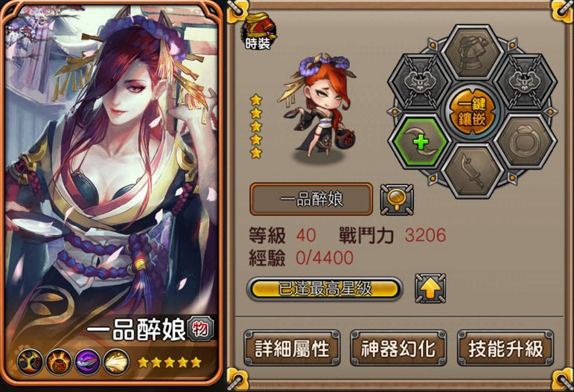The width and height of the screenshot is (574, 392).
Task: Tap the purple third skill icon
Action: coord(88,362)
